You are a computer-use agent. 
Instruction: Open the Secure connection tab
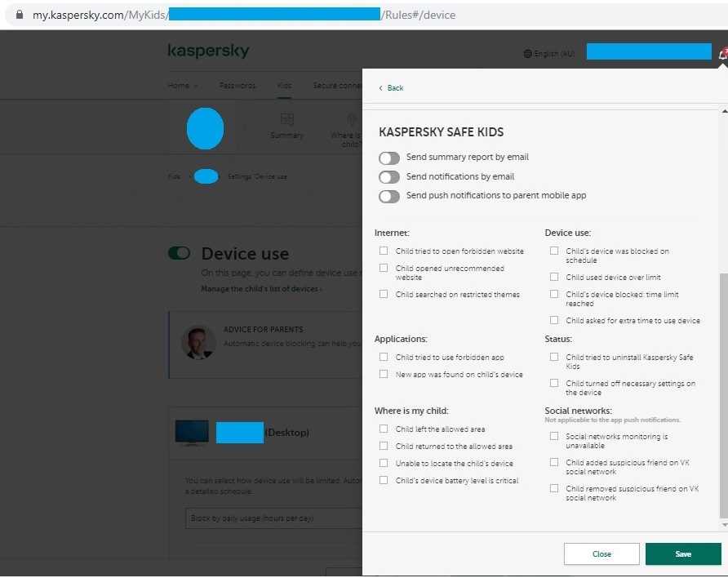338,86
